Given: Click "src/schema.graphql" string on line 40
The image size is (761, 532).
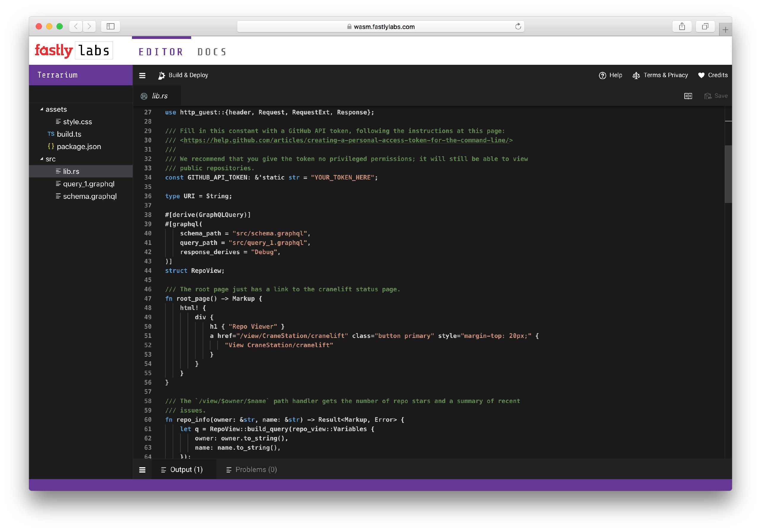Looking at the screenshot, I should [x=269, y=233].
